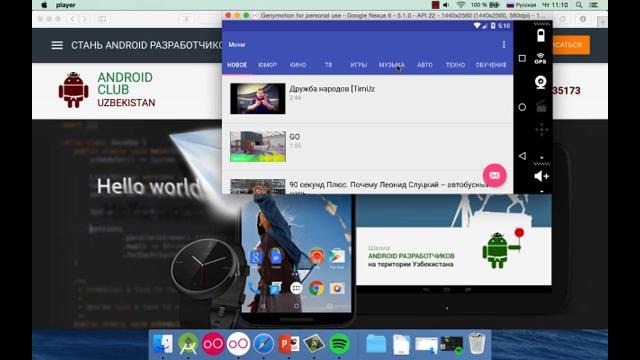This screenshot has width=640, height=360.
Task: Launch Android Studio from the Dock
Action: 188,344
